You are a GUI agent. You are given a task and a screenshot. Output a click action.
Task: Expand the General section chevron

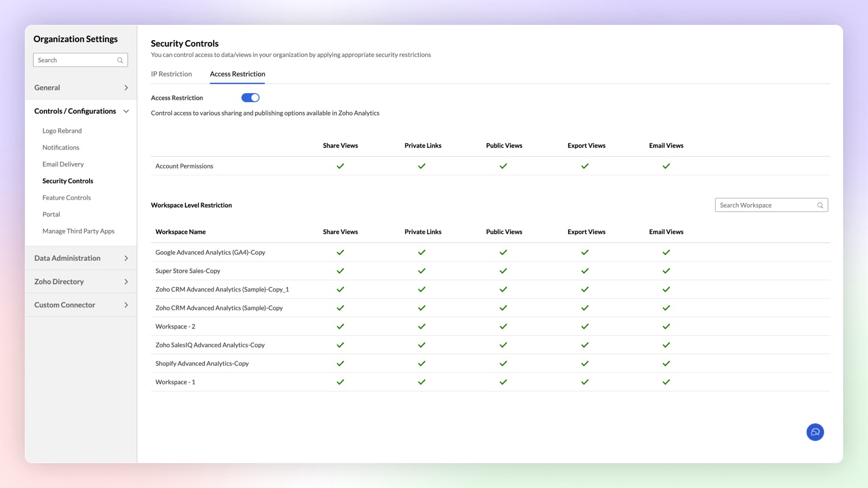[x=126, y=88]
